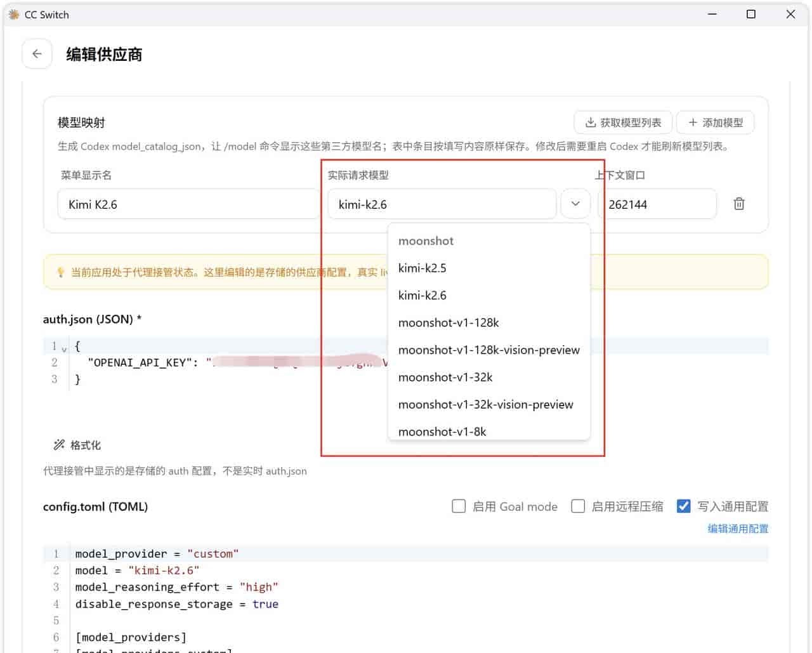Focus the 实际请求模型 field kimi-k2.6
This screenshot has width=812, height=653.
442,204
